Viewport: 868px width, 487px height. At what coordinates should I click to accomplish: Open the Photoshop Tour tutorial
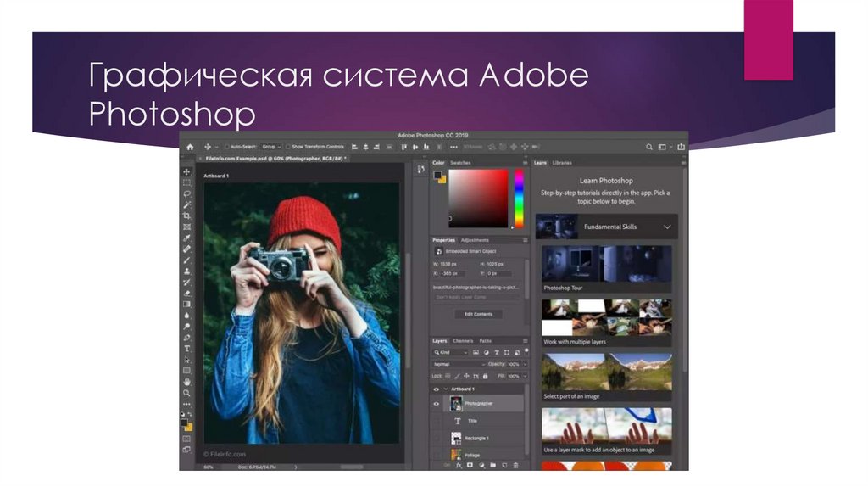(x=606, y=269)
